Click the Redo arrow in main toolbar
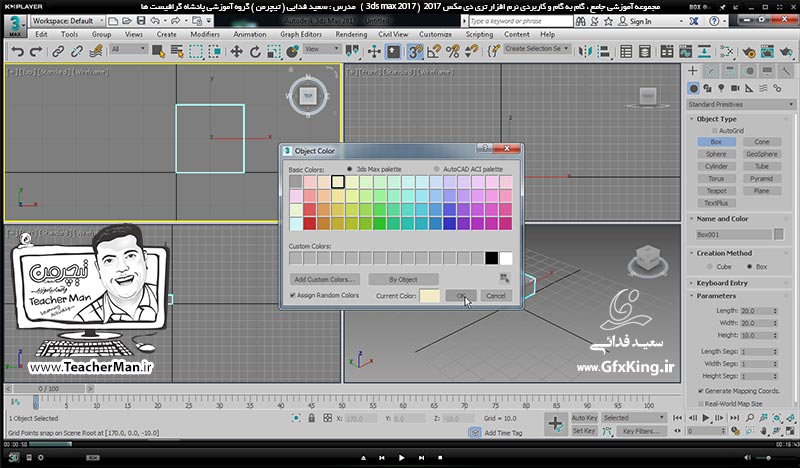The image size is (800, 468). coord(36,52)
